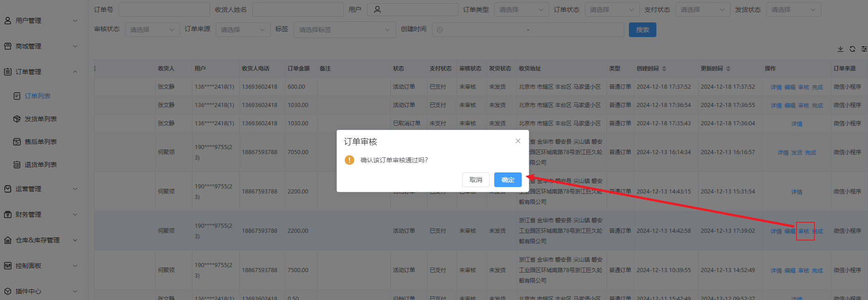The image size is (868, 300).
Task: Expand the 商城管理 menu chevron
Action: 75,46
